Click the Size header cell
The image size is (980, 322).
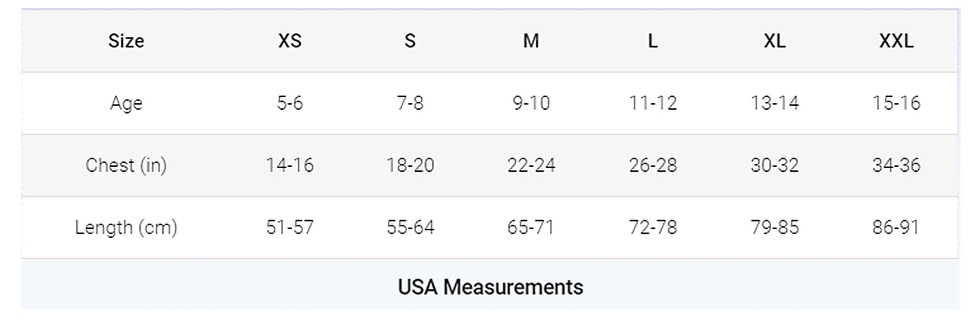pyautogui.click(x=126, y=41)
